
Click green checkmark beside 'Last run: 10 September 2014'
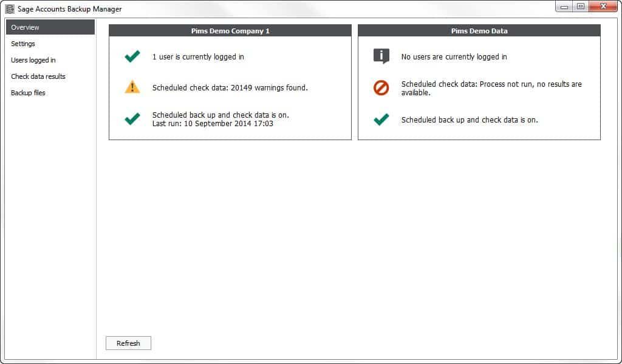[x=132, y=119]
